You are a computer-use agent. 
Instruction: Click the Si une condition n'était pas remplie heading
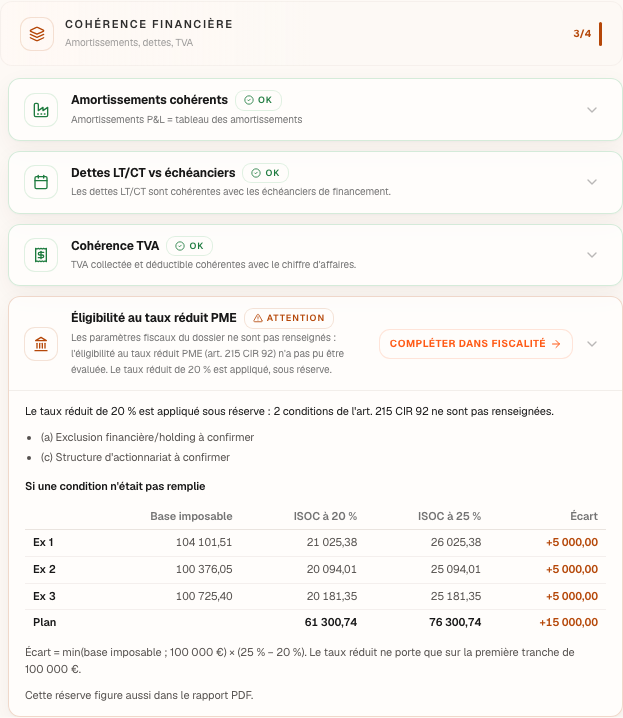point(115,486)
